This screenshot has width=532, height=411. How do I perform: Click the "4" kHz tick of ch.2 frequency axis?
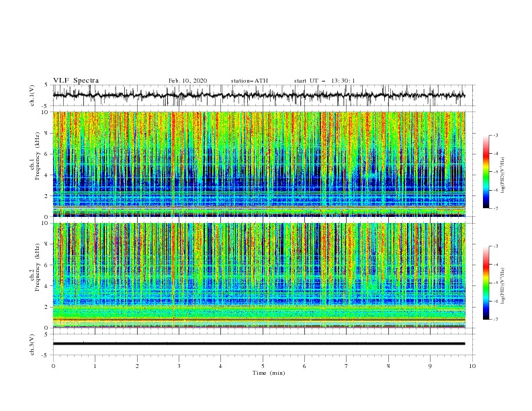48,286
